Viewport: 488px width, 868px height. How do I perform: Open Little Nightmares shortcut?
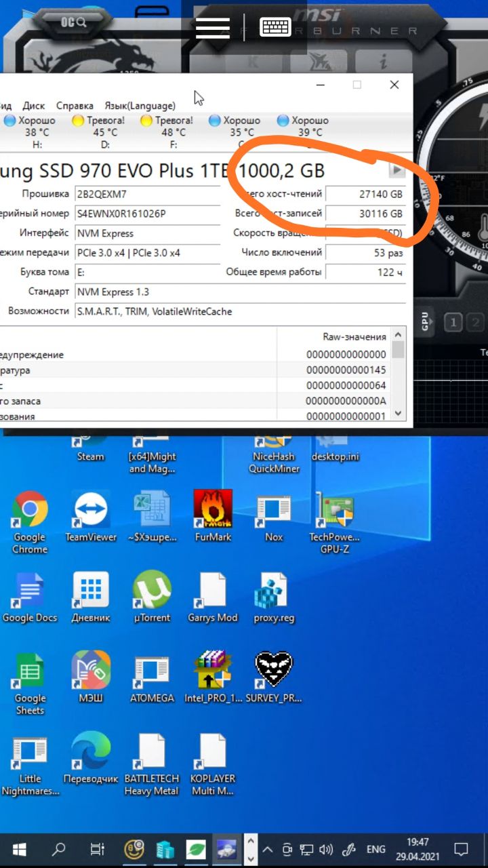coord(30,766)
